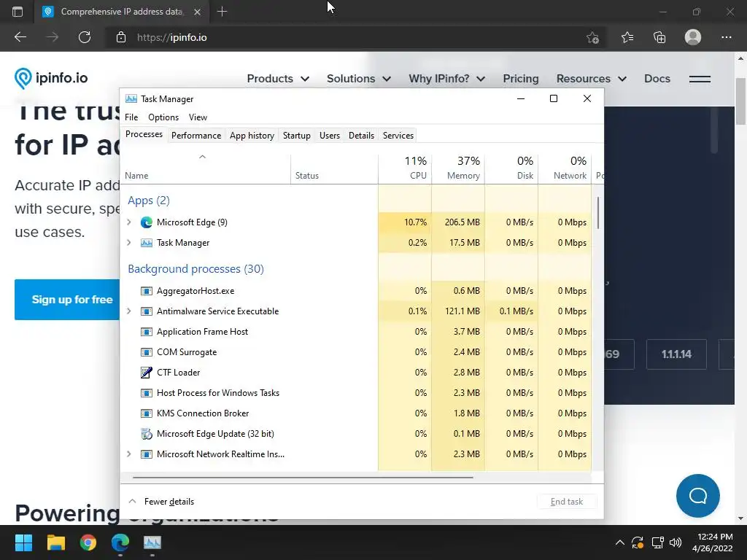
Task: Switch to the Users tab
Action: [330, 136]
